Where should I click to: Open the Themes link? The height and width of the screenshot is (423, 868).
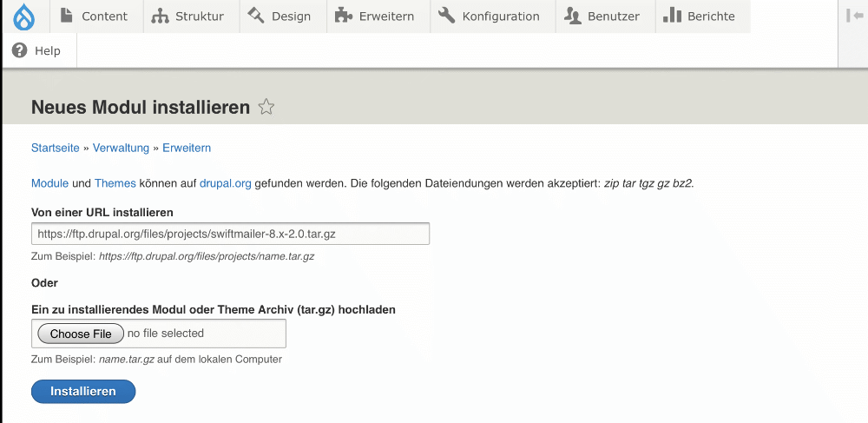(115, 183)
